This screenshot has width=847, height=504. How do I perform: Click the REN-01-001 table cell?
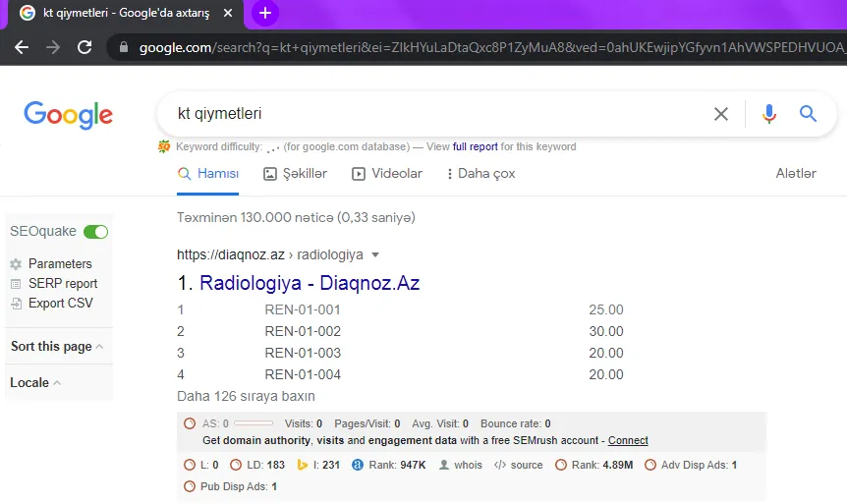[x=303, y=309]
